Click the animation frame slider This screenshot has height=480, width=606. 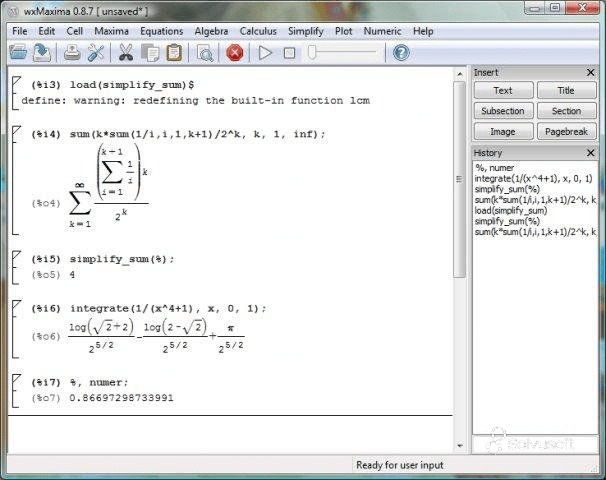(x=342, y=52)
